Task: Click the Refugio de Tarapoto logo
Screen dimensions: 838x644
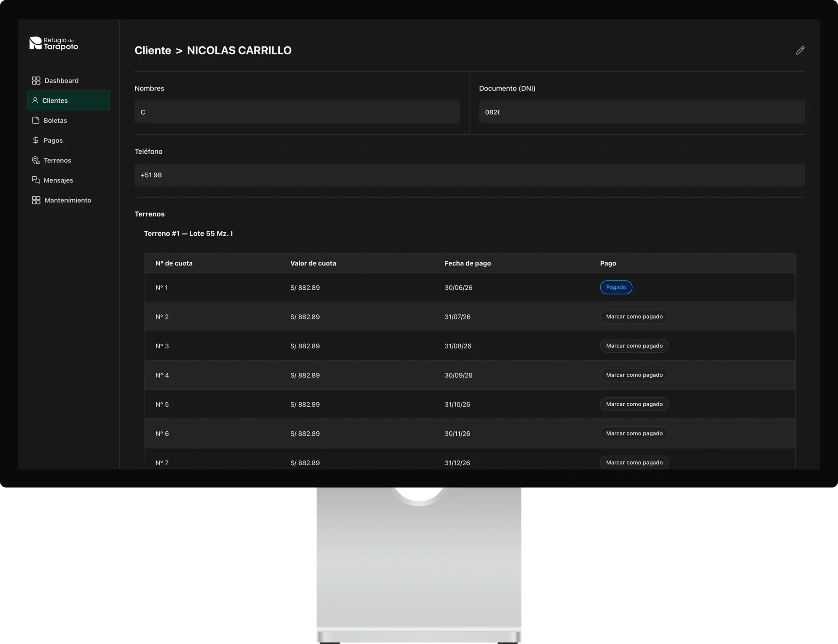Action: (x=54, y=43)
